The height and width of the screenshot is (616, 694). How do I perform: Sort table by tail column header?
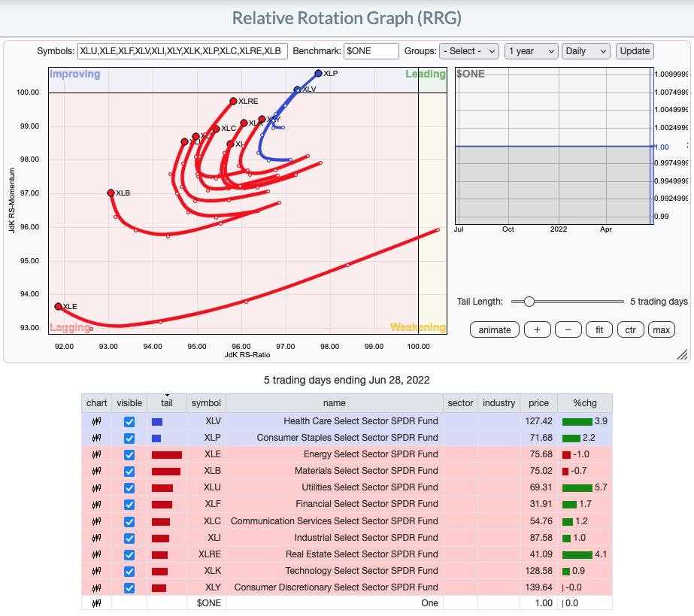(167, 403)
